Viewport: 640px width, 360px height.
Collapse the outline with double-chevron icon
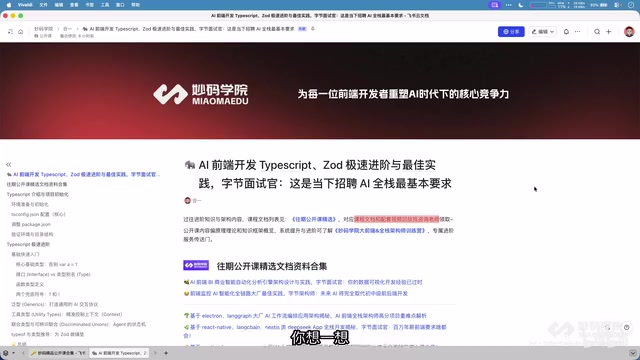click(9, 164)
